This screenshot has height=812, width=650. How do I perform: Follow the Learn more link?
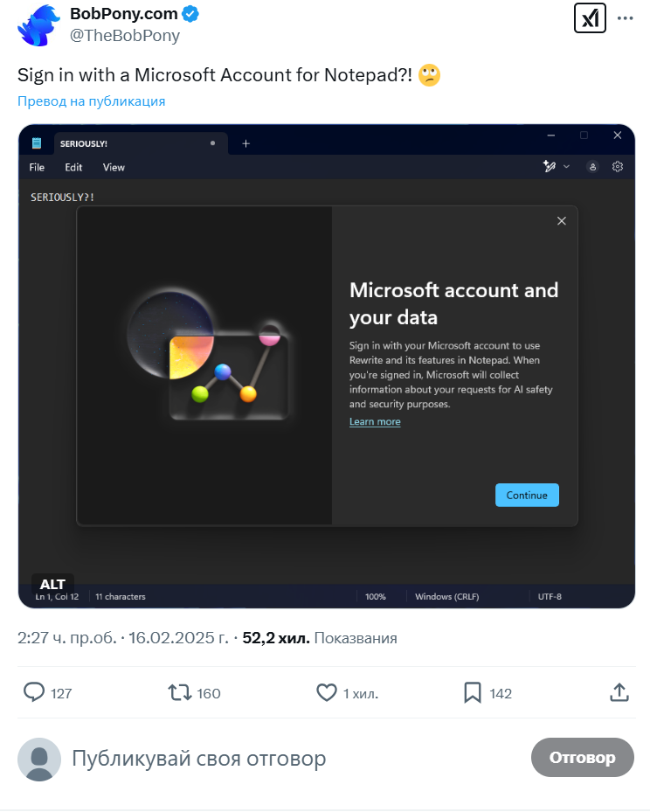(x=375, y=421)
